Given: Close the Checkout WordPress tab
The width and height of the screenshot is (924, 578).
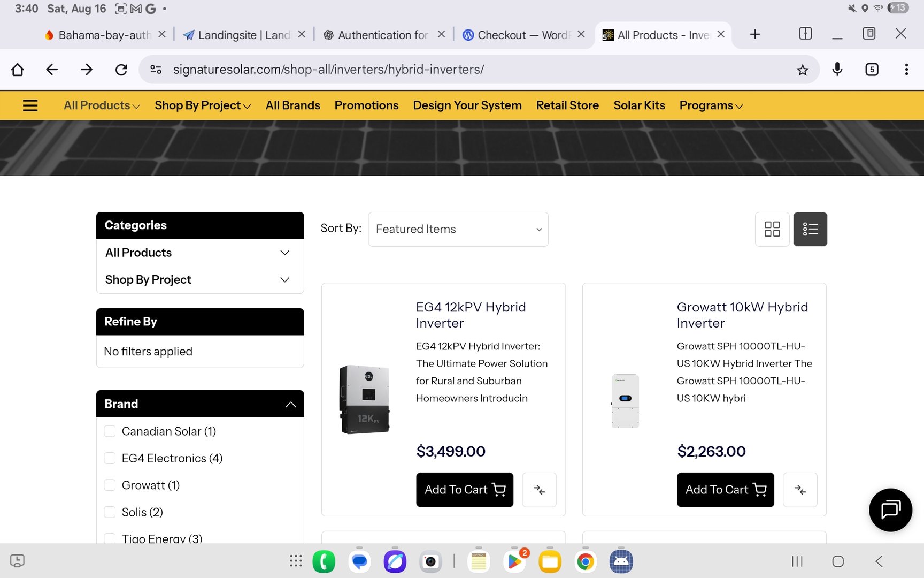Looking at the screenshot, I should pos(581,34).
